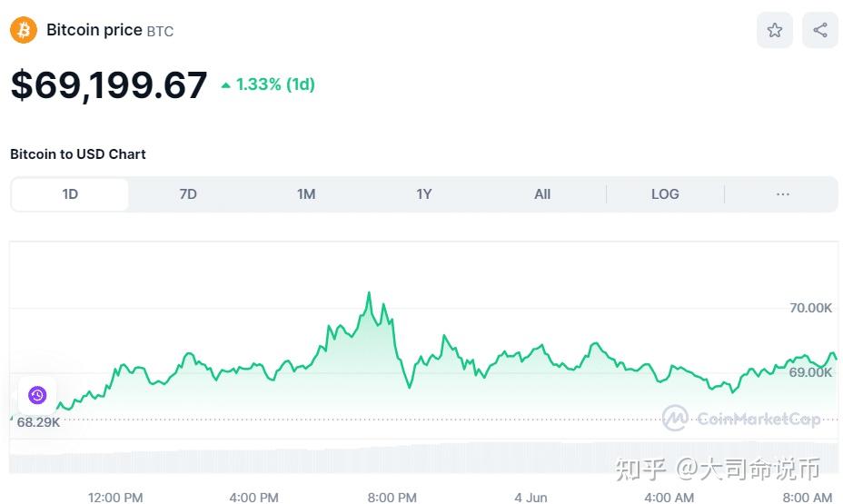
Task: Click the Bitcoin price heading
Action: tap(94, 30)
